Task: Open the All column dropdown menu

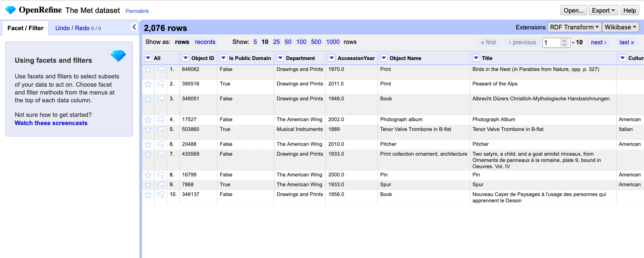Action: pyautogui.click(x=148, y=58)
